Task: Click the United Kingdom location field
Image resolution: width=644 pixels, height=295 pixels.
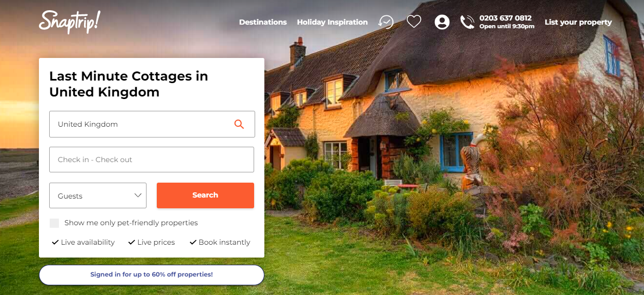Action: 152,124
